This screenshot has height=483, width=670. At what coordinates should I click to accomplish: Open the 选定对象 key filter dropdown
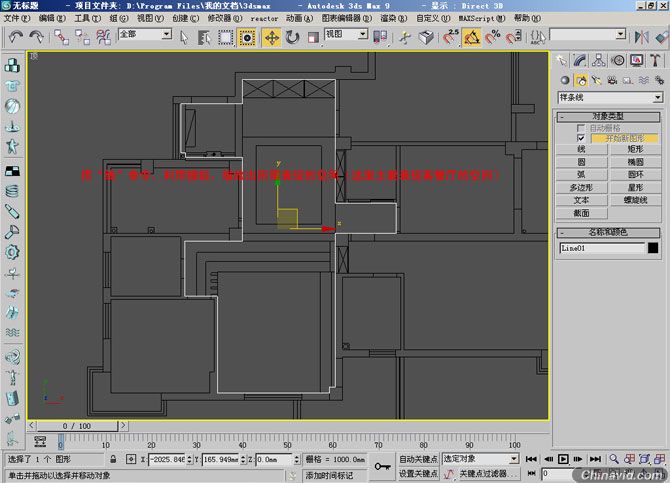click(x=514, y=459)
